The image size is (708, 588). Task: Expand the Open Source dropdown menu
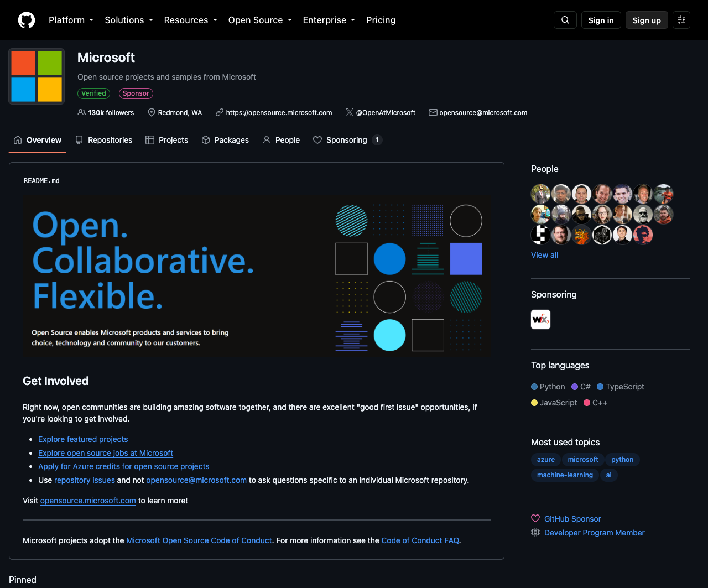pos(260,20)
